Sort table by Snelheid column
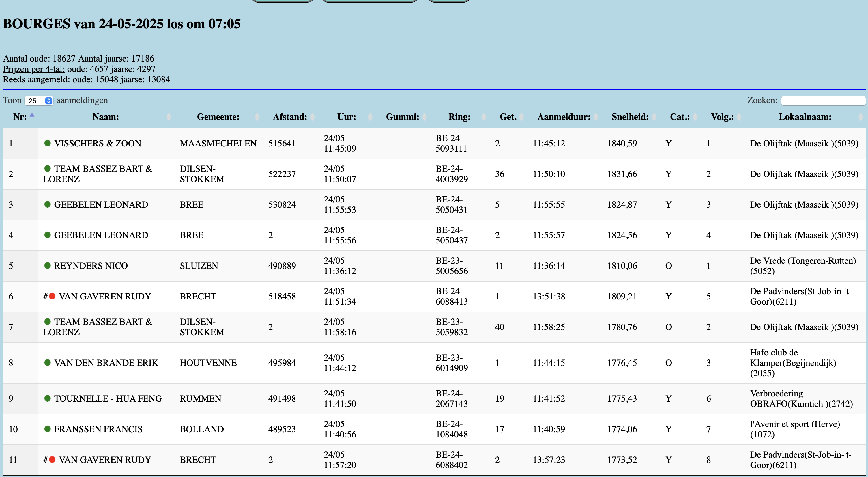 (x=630, y=117)
